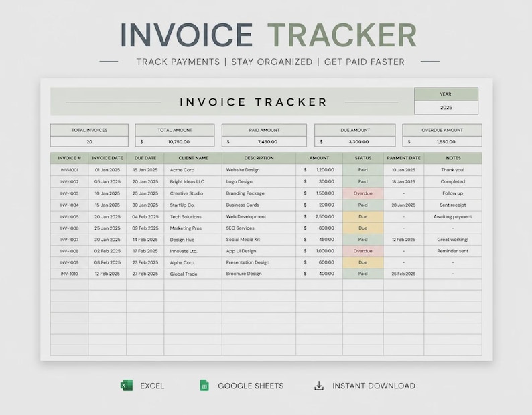Click the CLIENT NAME column header
The width and height of the screenshot is (532, 415).
click(x=193, y=158)
